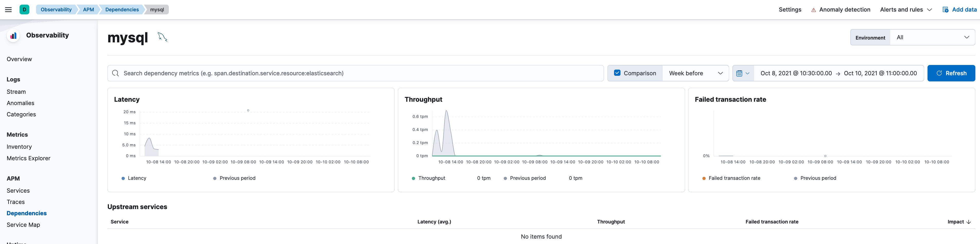Click the Dependencies sidebar item

[x=27, y=213]
